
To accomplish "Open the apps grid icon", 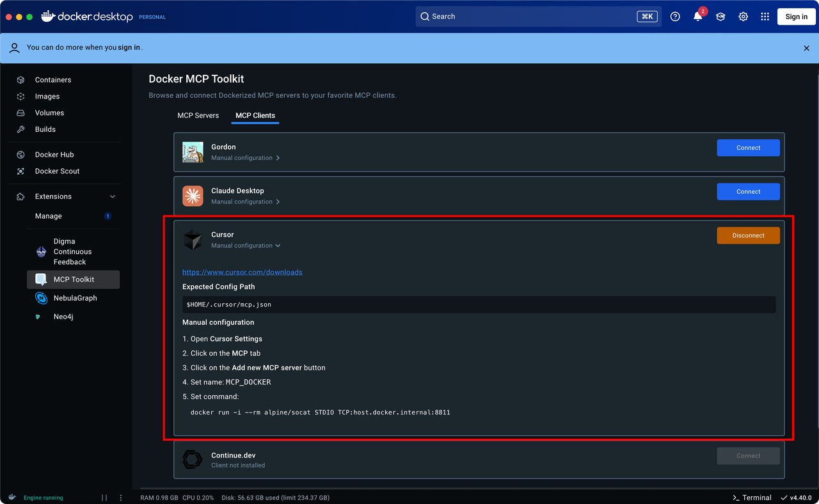I will (765, 17).
